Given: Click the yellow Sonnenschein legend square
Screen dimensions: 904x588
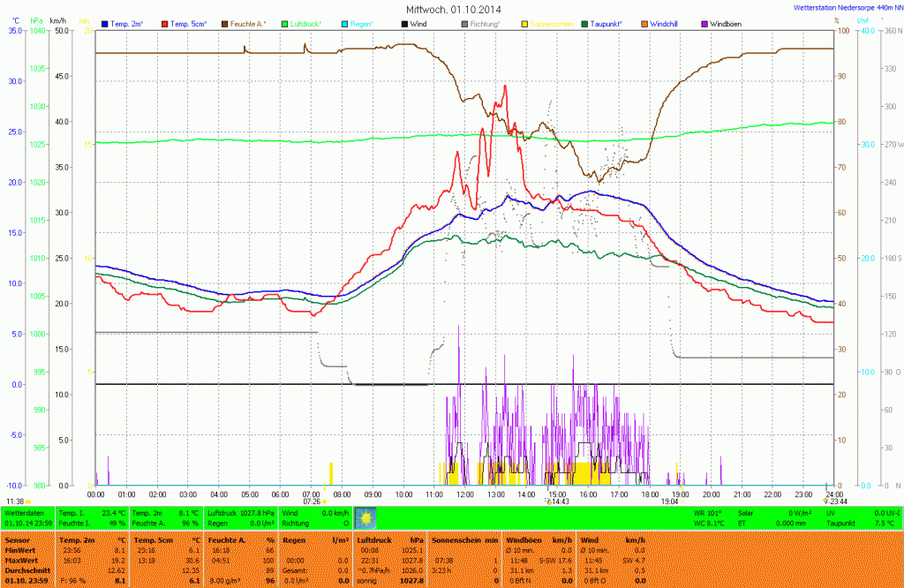Looking at the screenshot, I should tap(524, 23).
